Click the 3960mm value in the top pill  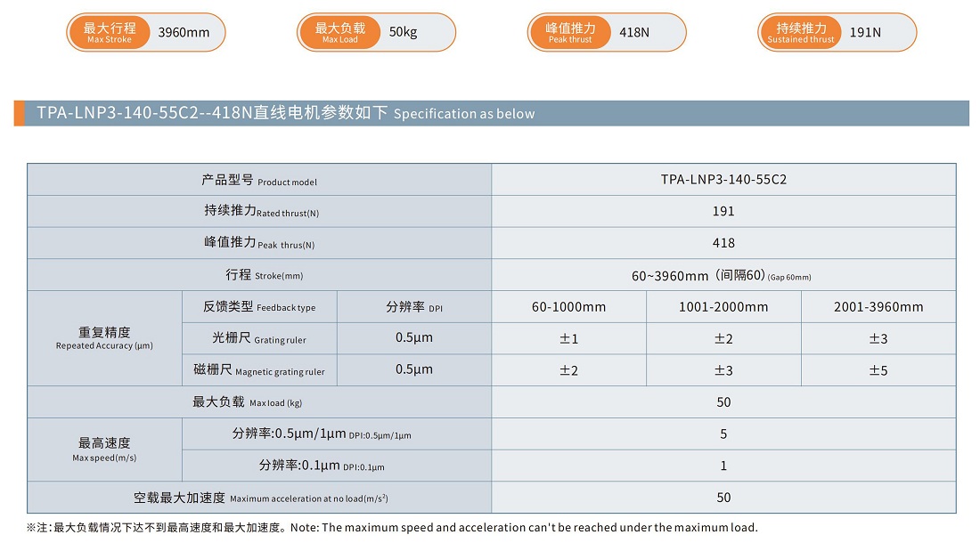pyautogui.click(x=184, y=33)
